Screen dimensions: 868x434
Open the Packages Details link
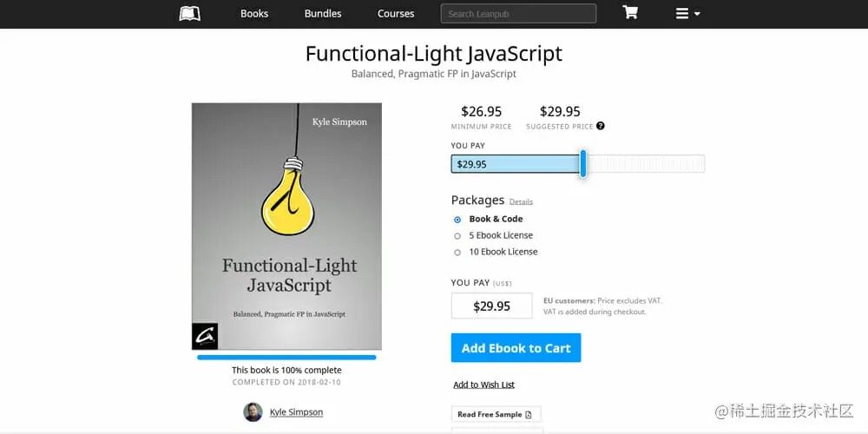coord(521,202)
